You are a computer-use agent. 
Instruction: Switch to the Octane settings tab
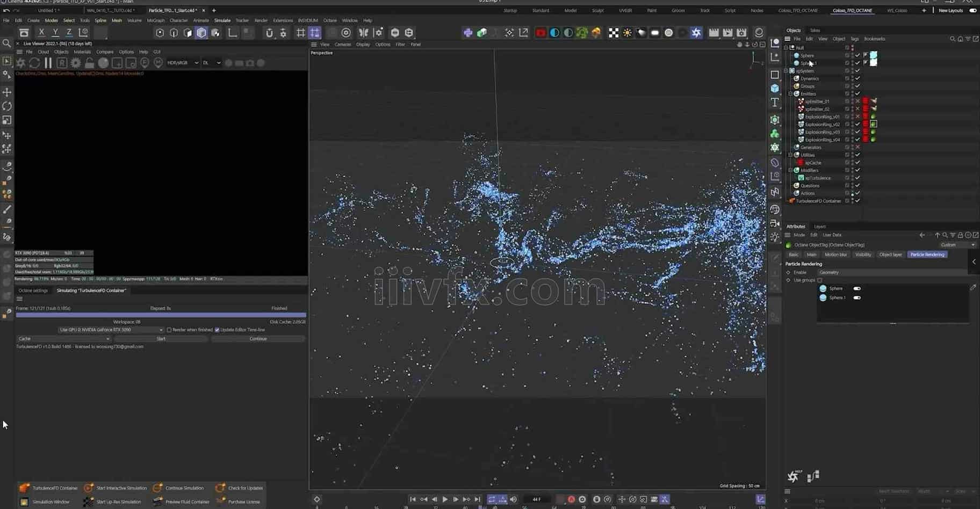point(33,290)
